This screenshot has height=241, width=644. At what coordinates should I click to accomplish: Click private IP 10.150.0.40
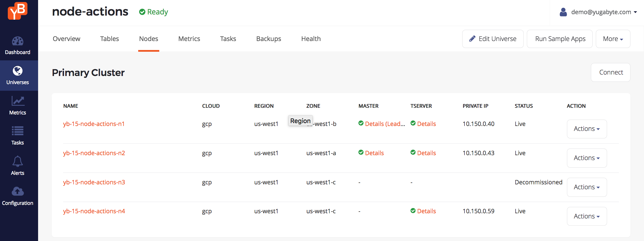pos(478,124)
